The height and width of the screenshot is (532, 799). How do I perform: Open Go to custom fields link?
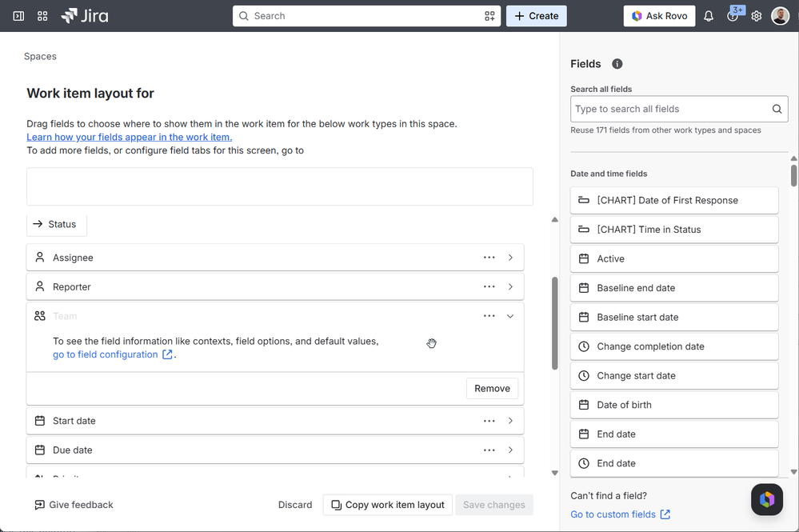(620, 514)
